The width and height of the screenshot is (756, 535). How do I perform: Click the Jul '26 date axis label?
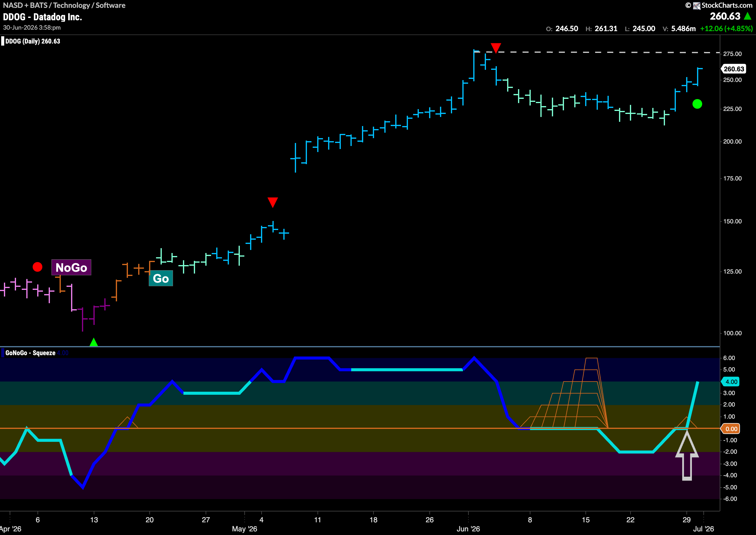pyautogui.click(x=703, y=529)
